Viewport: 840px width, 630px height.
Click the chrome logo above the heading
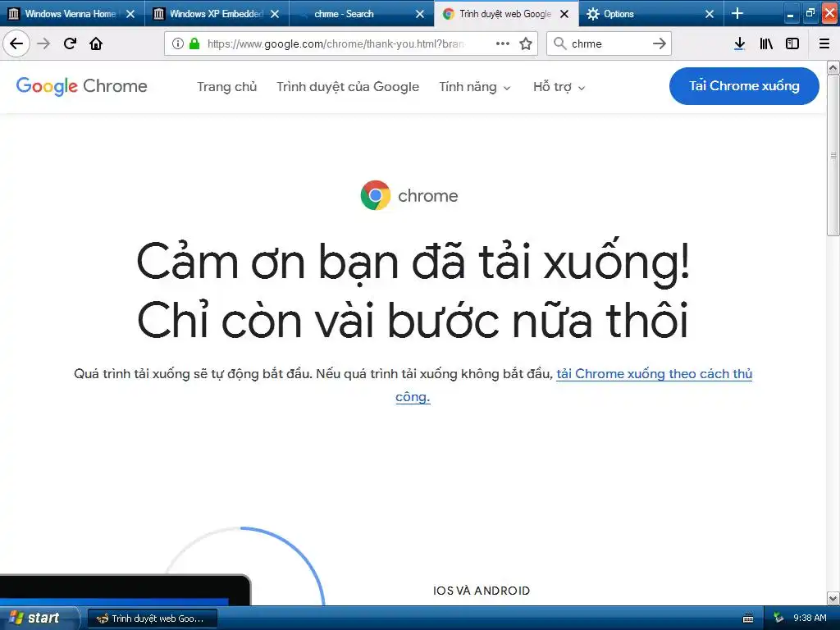tap(409, 195)
